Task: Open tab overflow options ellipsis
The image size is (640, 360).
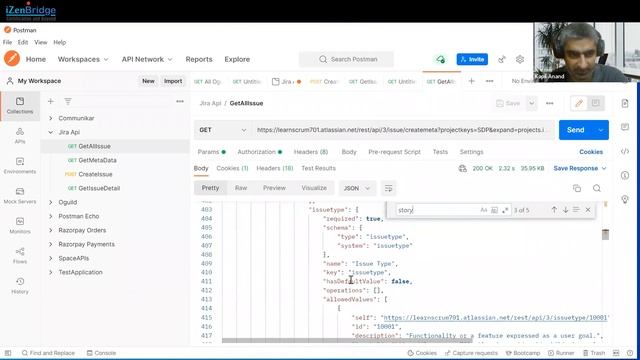Action: [489, 81]
